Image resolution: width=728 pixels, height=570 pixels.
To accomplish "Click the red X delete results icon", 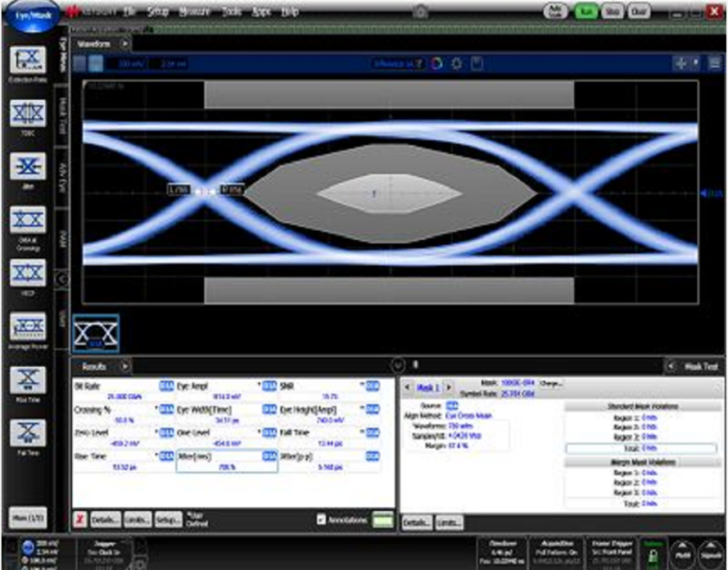I will tap(78, 520).
